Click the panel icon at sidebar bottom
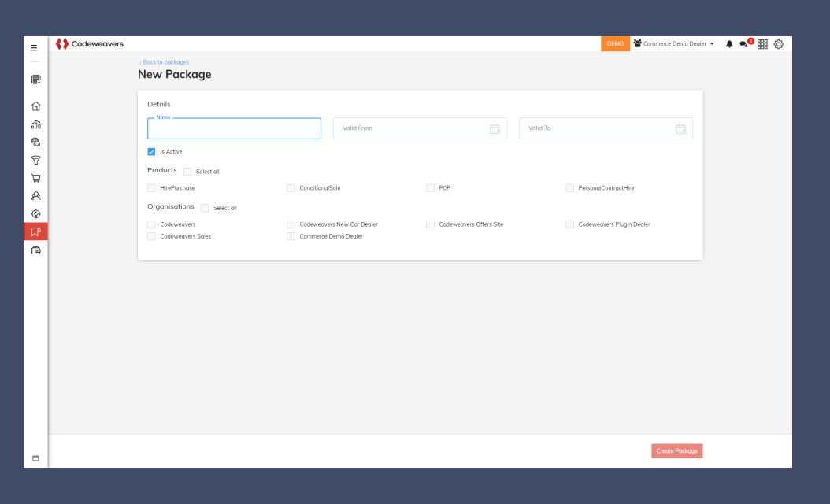Image resolution: width=830 pixels, height=504 pixels. (x=36, y=458)
